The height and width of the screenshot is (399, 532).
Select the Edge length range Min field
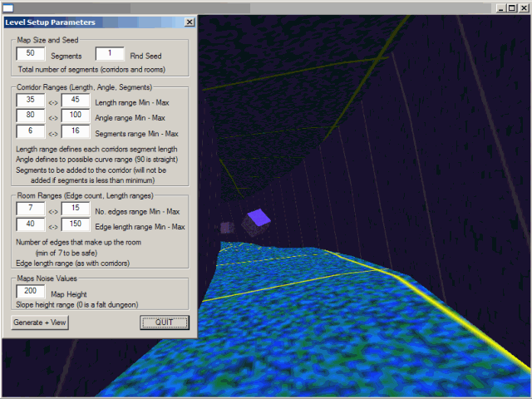31,224
